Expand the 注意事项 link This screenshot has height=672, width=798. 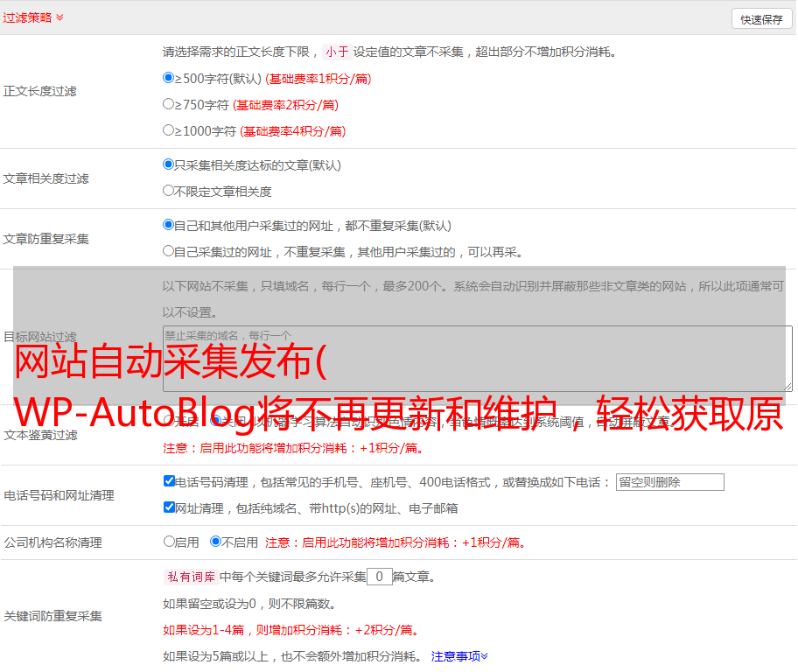click(459, 656)
